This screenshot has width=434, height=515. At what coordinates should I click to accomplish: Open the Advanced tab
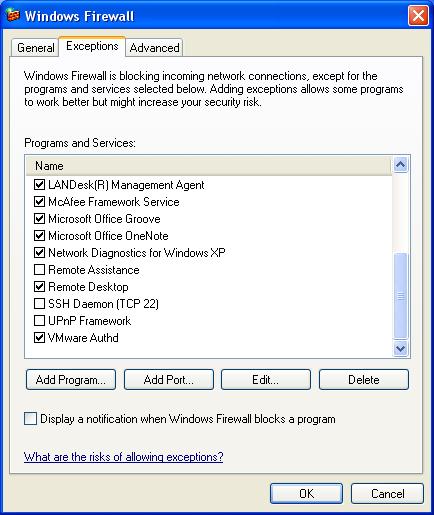(x=154, y=48)
